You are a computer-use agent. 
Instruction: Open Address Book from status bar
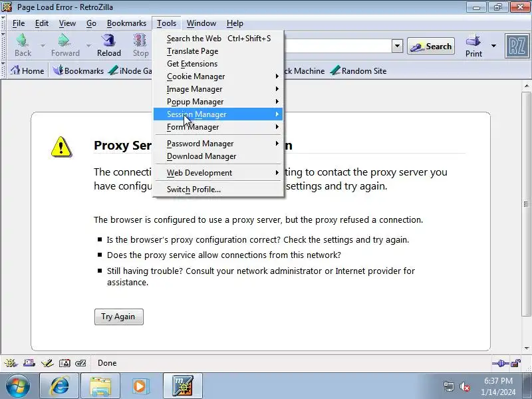tap(65, 363)
